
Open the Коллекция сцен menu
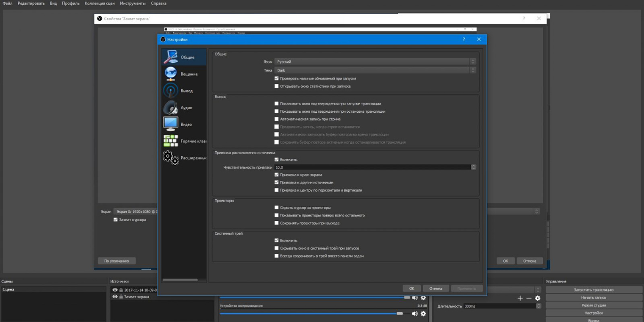pyautogui.click(x=100, y=3)
